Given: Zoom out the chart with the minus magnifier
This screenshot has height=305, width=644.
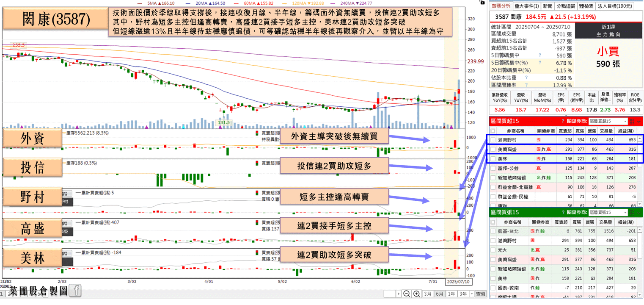Looking at the screenshot, I should click(x=407, y=294).
